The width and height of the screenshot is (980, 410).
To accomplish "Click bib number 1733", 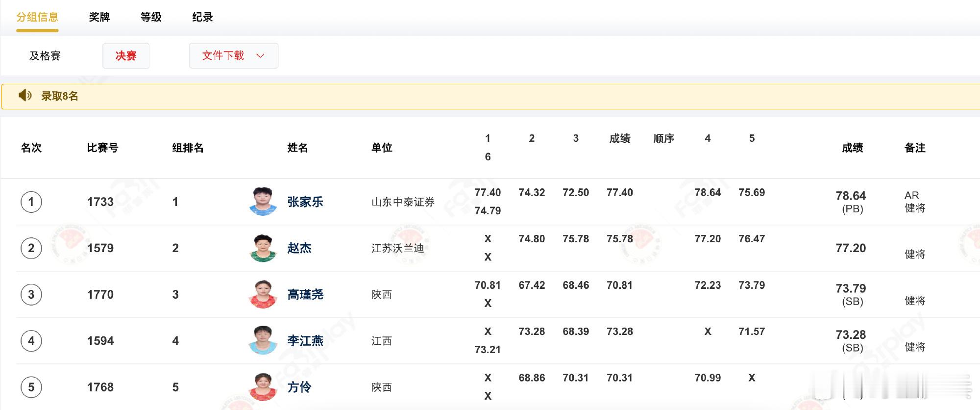I will (100, 202).
